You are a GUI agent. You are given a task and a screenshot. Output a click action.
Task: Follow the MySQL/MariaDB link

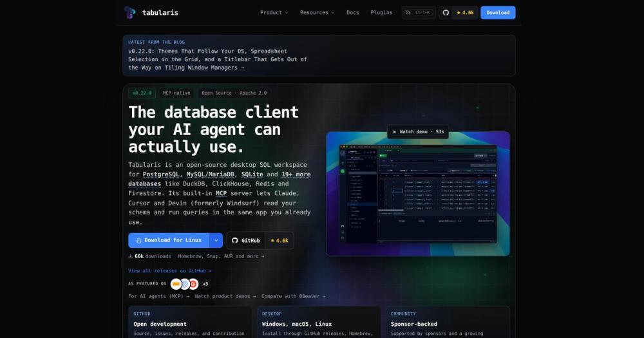coord(211,174)
